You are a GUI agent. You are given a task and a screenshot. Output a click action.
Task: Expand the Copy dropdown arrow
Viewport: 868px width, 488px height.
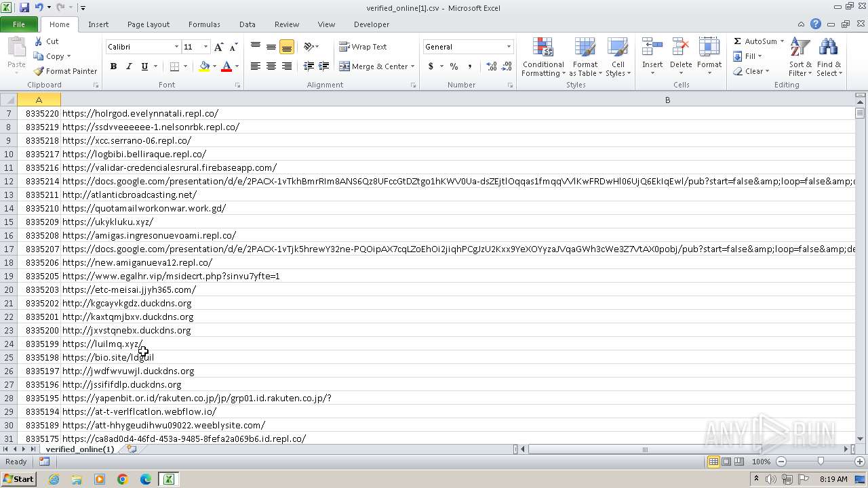(68, 56)
